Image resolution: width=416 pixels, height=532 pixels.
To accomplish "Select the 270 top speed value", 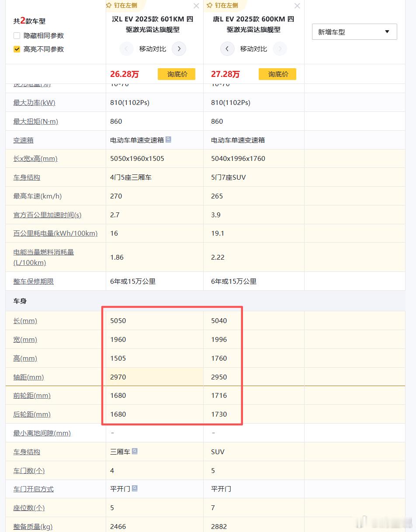I will click(116, 196).
